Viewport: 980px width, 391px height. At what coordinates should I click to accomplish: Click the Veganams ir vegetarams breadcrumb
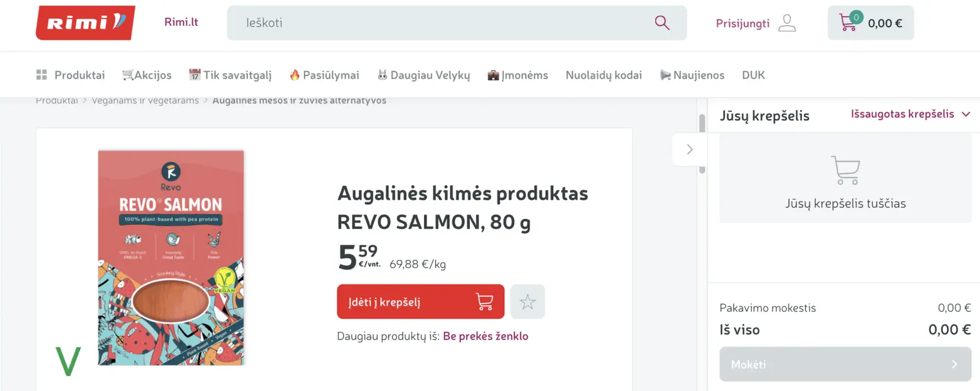coord(145,101)
